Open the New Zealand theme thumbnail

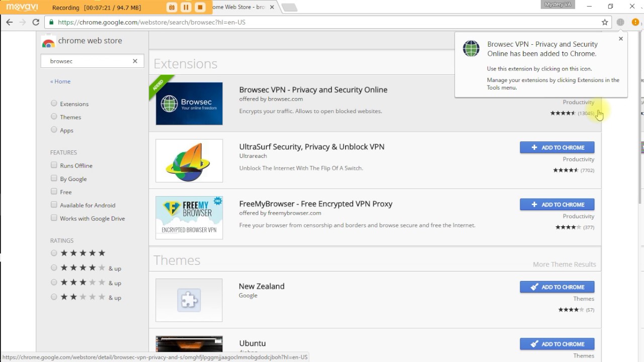[x=189, y=300]
